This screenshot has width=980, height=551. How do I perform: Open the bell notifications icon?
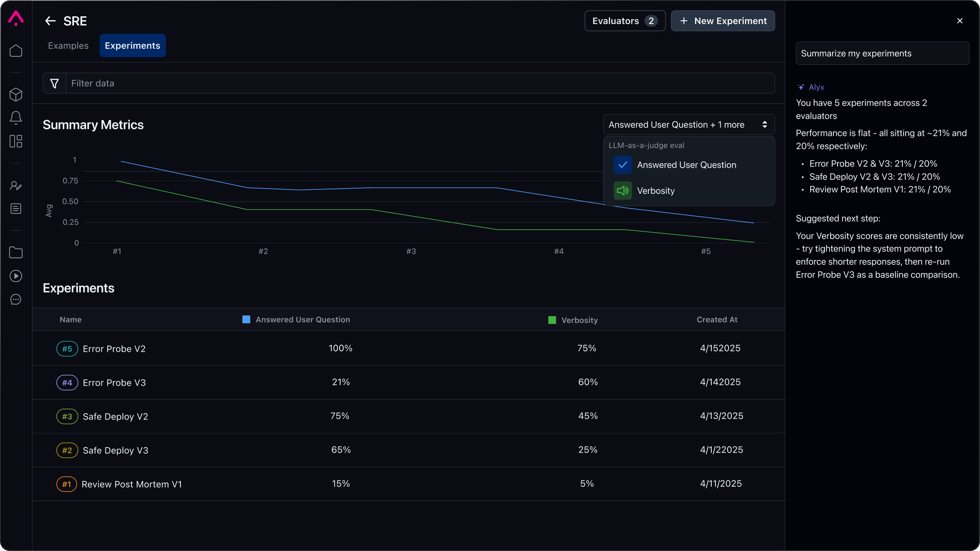tap(16, 118)
